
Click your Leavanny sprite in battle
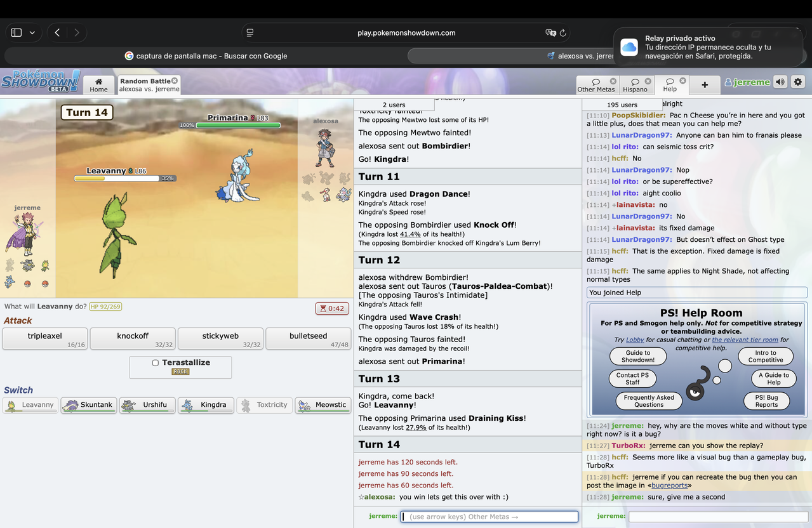(x=117, y=236)
